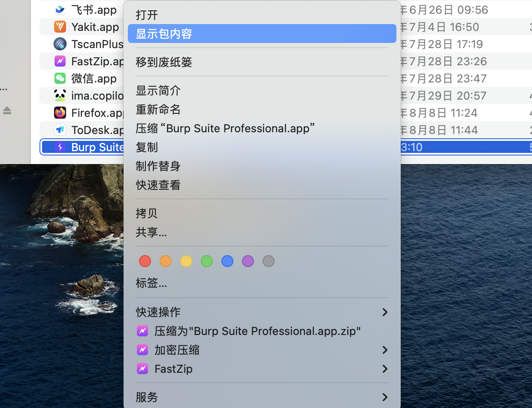Viewport: 532px width, 408px height.
Task: Select 显示包内容 in context menu
Action: [262, 33]
